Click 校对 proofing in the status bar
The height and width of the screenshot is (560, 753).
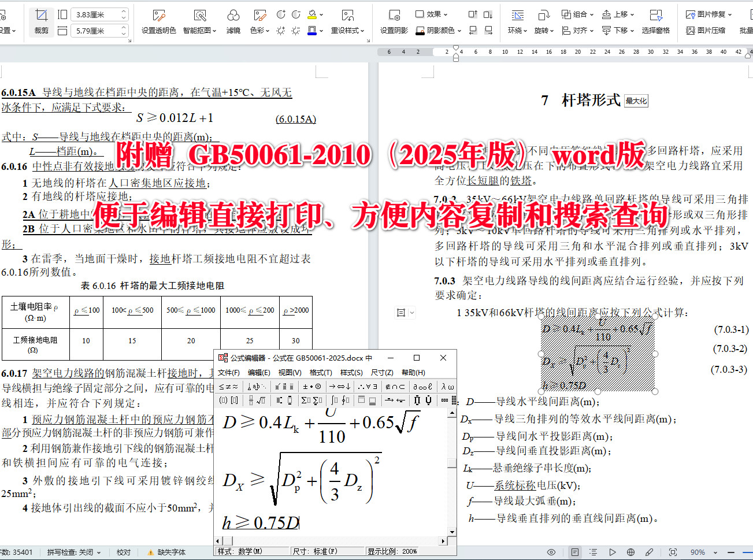coord(123,552)
